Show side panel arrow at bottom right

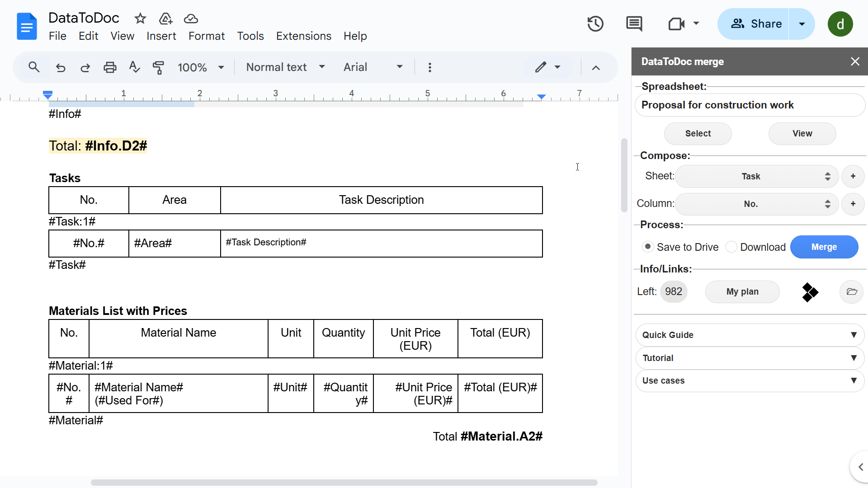pyautogui.click(x=860, y=467)
